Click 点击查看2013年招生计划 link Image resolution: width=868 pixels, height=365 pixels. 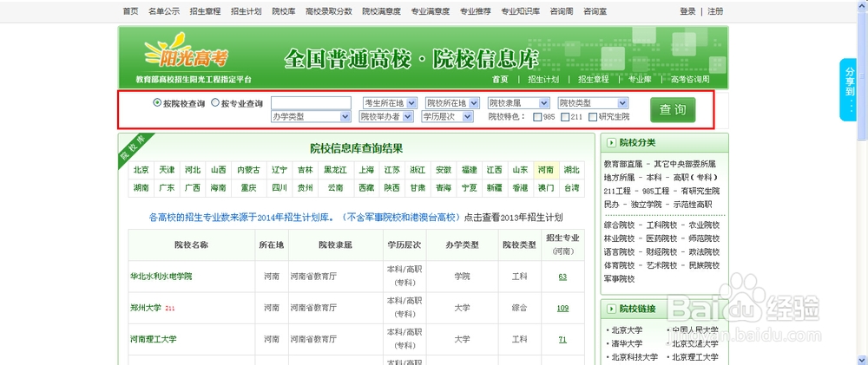pos(513,218)
